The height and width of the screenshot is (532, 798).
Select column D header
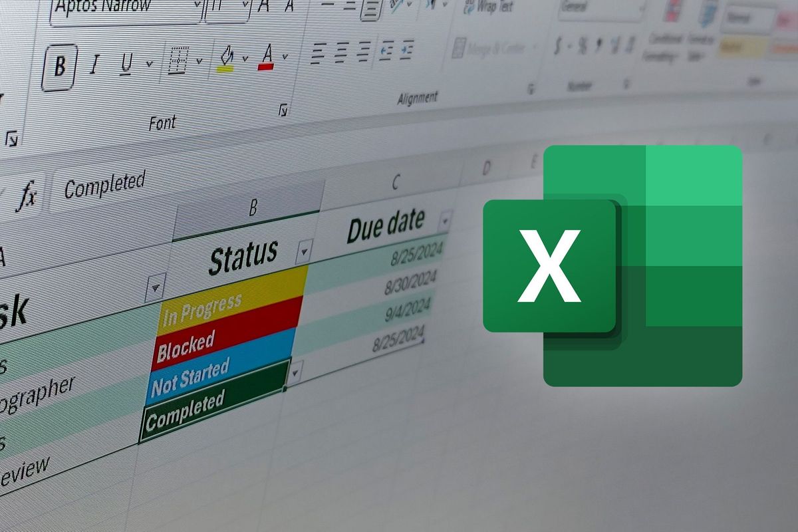click(x=487, y=167)
